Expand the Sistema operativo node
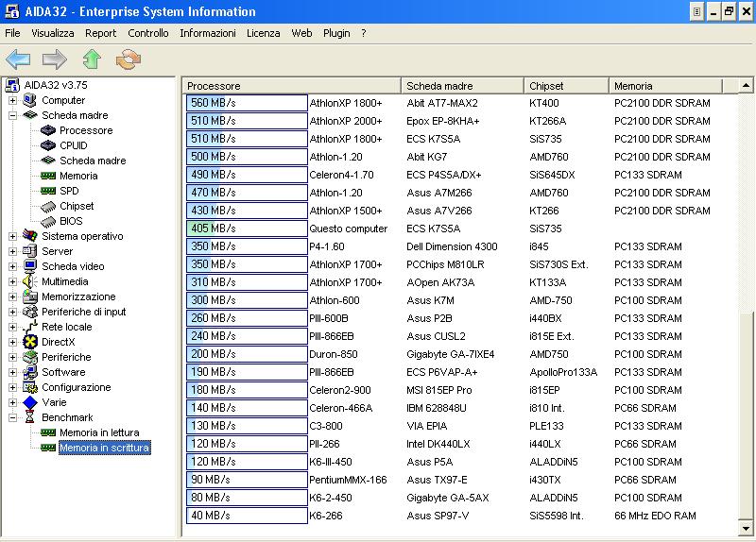Screen dimensions: 756x542 (12, 236)
